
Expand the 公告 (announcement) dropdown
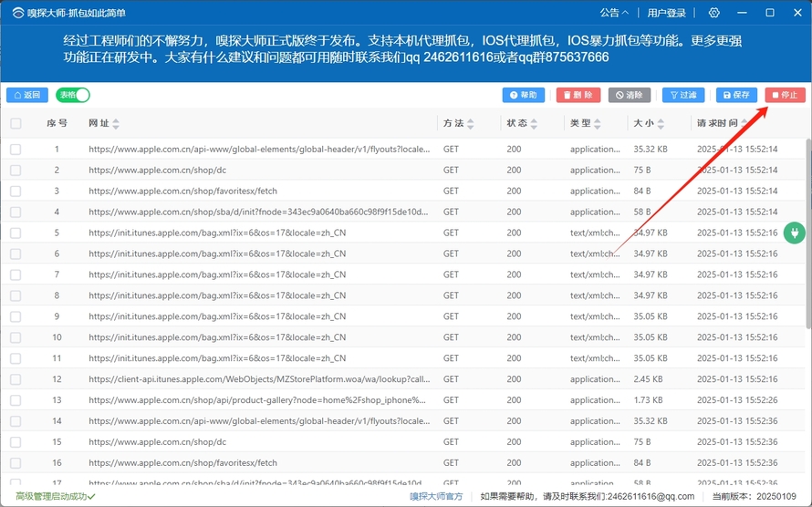[x=614, y=13]
